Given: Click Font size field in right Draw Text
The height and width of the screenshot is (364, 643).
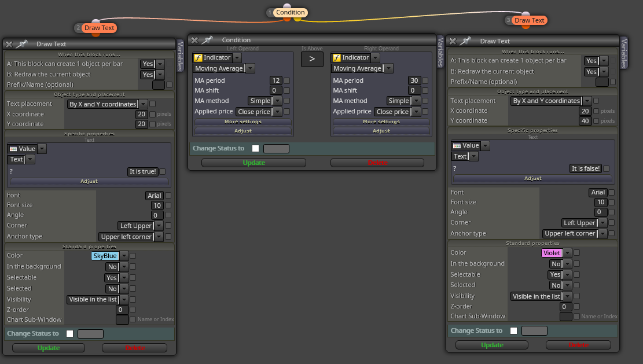Looking at the screenshot, I should point(601,203).
